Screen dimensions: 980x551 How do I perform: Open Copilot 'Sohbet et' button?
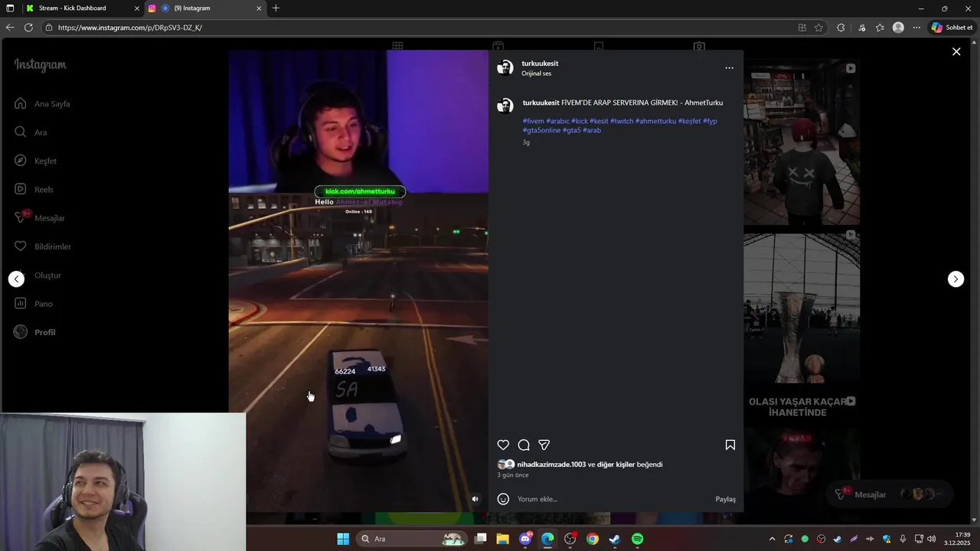pos(952,28)
